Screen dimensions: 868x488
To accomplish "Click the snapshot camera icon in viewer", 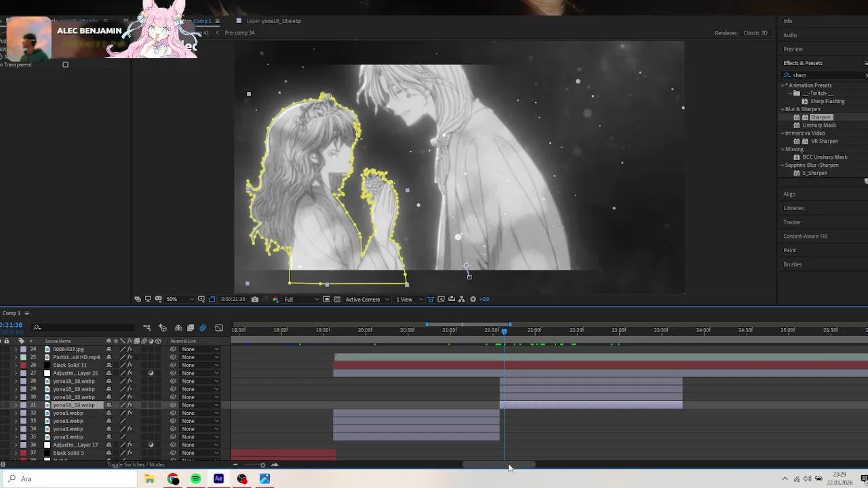I will [255, 299].
